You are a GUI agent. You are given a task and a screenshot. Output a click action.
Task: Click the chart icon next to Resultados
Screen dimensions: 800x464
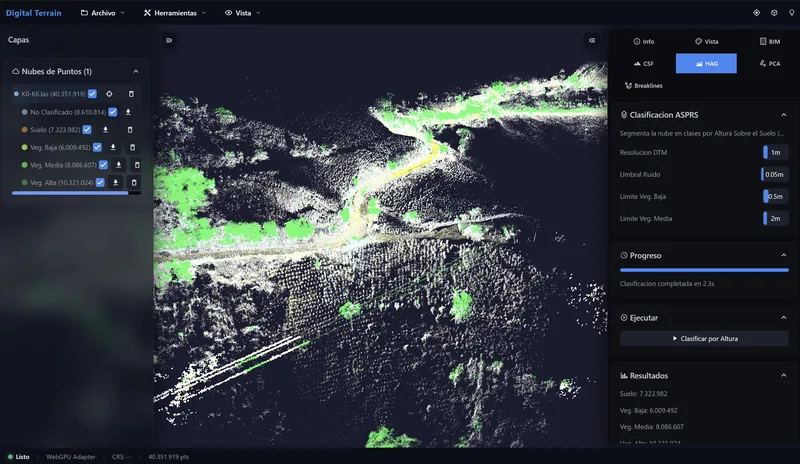(623, 375)
